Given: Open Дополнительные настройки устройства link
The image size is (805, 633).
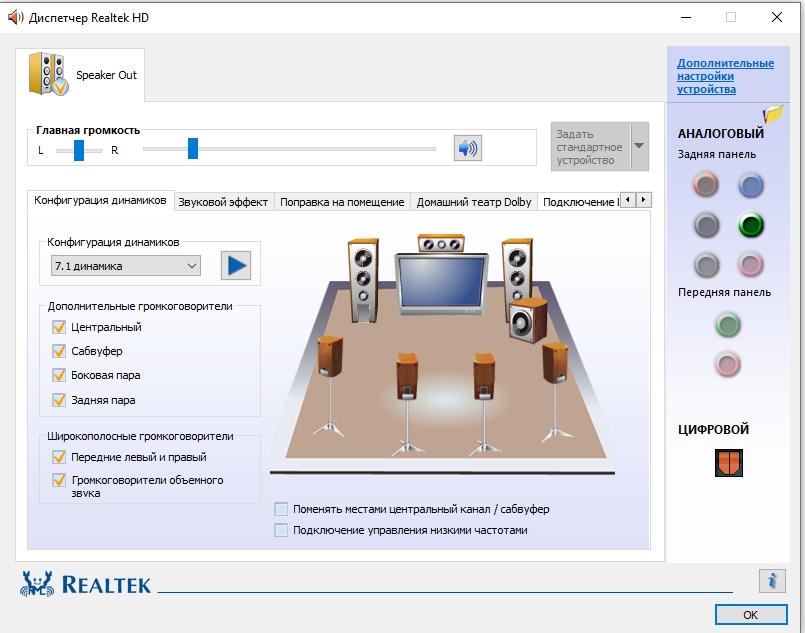Looking at the screenshot, I should tap(725, 76).
